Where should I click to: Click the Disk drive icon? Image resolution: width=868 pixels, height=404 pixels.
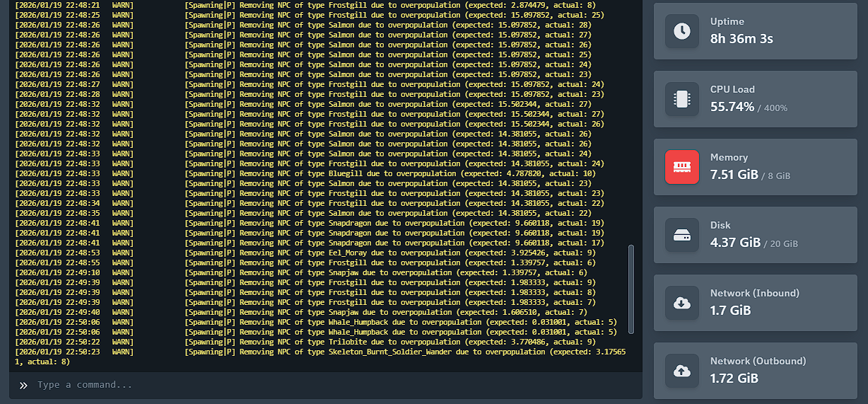coord(682,235)
